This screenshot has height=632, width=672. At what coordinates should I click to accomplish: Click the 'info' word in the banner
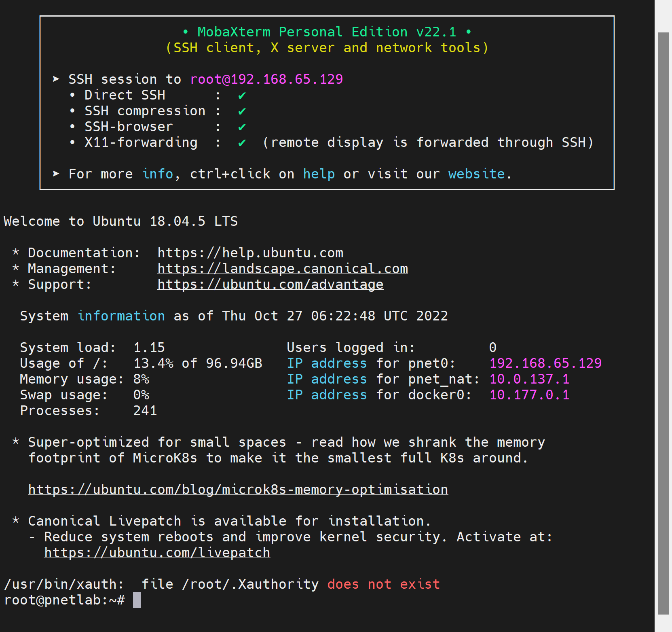pyautogui.click(x=157, y=174)
